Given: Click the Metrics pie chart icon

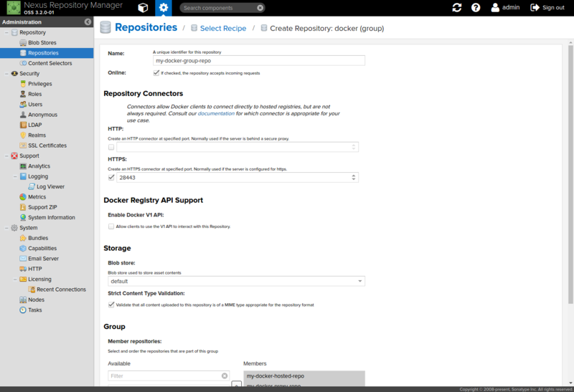Looking at the screenshot, I should pos(23,197).
